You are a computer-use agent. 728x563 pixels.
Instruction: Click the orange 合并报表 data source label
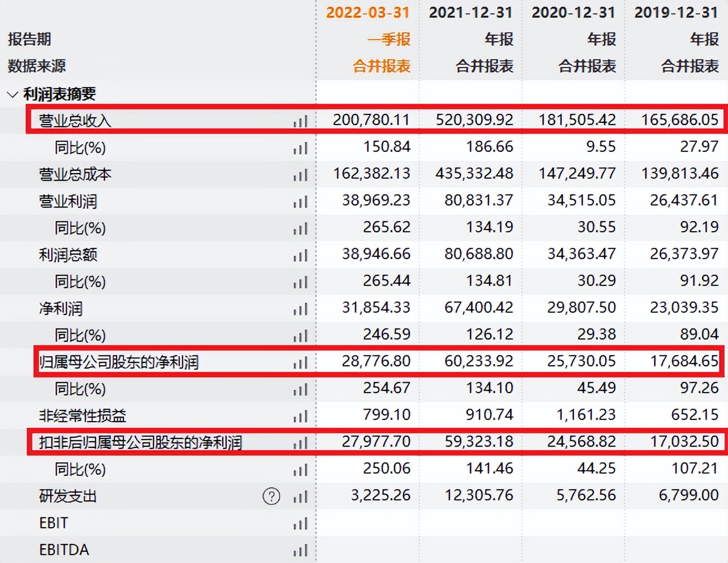(381, 66)
